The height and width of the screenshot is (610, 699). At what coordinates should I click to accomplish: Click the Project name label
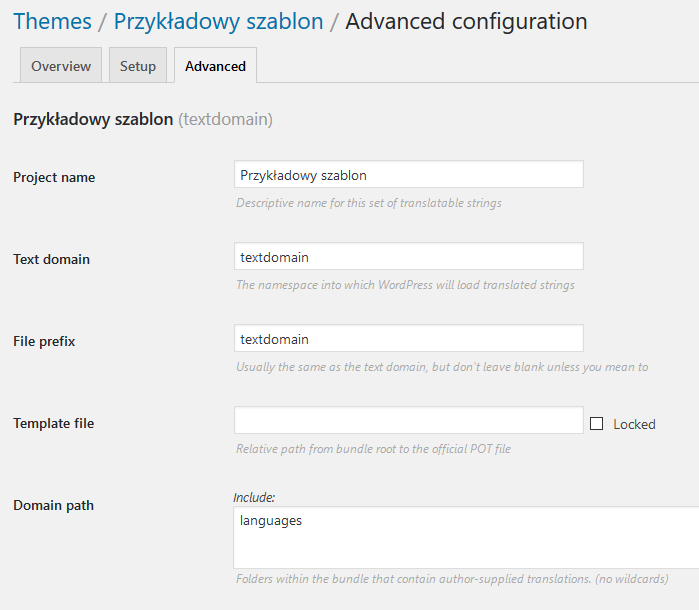[x=54, y=177]
